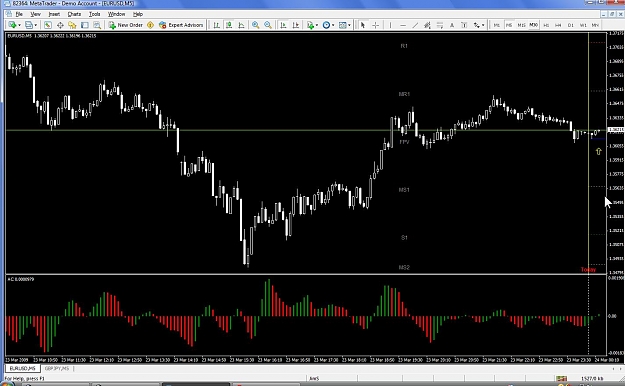Click the red Today label
This screenshot has height=386, width=625.
(x=588, y=270)
